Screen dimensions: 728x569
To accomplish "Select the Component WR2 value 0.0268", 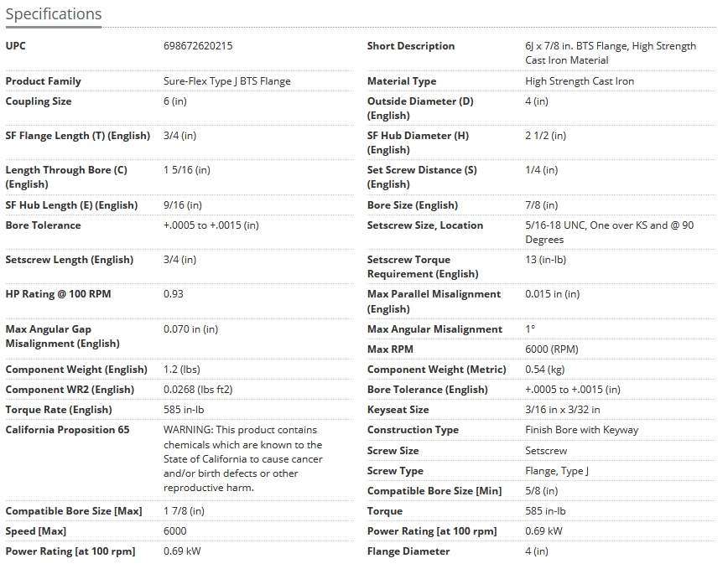I will click(196, 390).
